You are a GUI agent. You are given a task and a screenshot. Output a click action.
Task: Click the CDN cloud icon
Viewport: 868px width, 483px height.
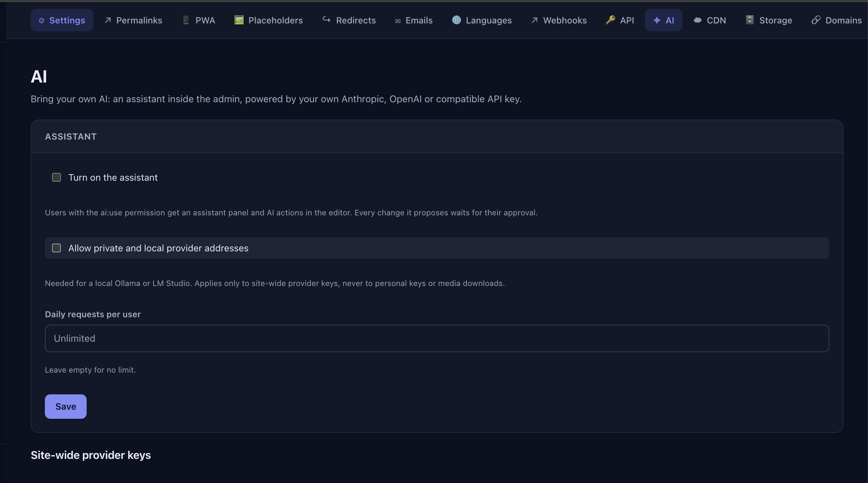[x=697, y=20]
